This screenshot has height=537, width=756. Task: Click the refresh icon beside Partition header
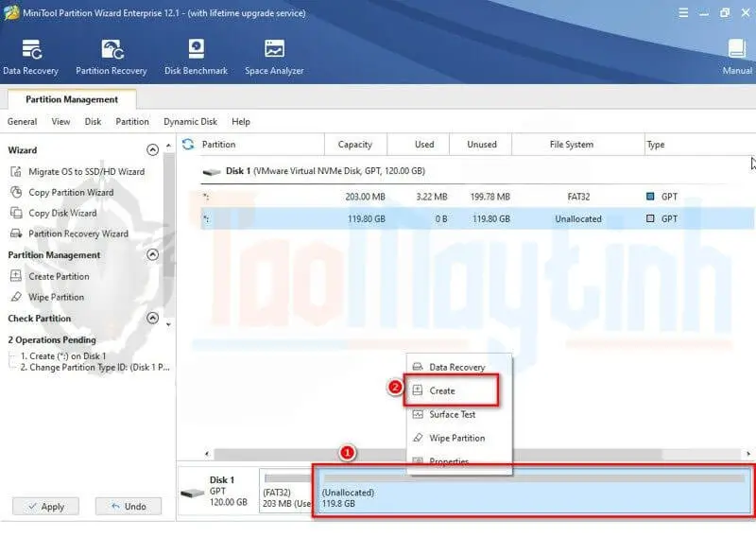188,145
